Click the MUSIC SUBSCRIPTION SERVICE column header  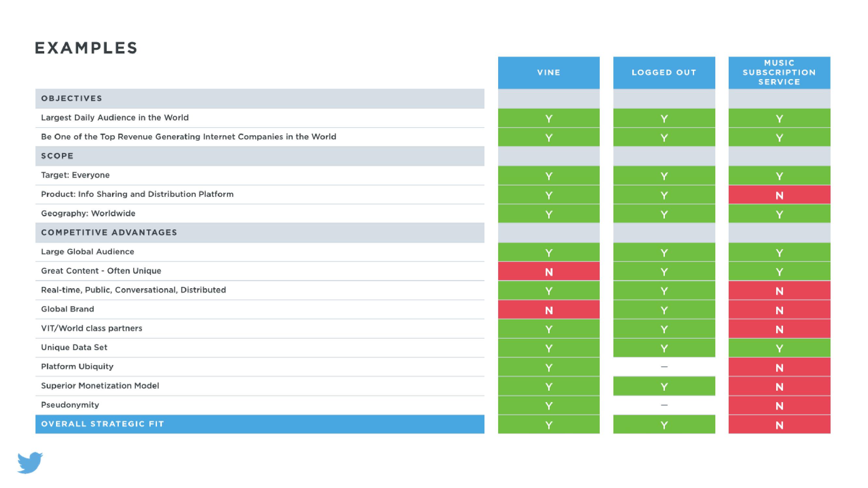pyautogui.click(x=779, y=73)
